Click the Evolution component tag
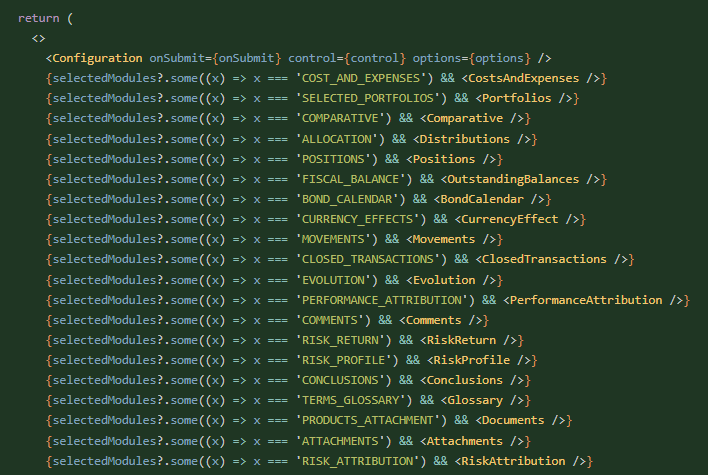 pyautogui.click(x=444, y=280)
